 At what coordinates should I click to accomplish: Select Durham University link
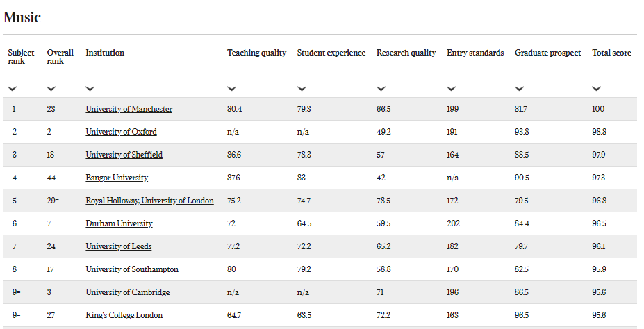[119, 224]
